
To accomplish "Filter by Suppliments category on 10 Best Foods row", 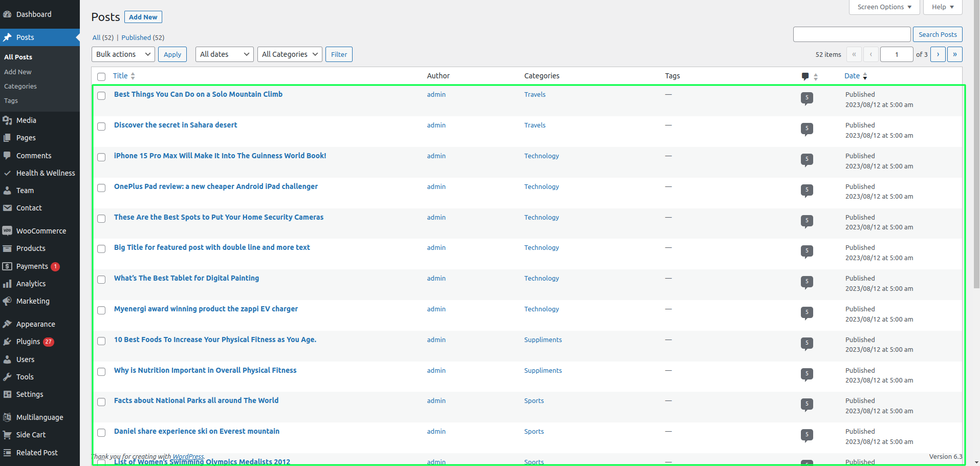I will [543, 340].
